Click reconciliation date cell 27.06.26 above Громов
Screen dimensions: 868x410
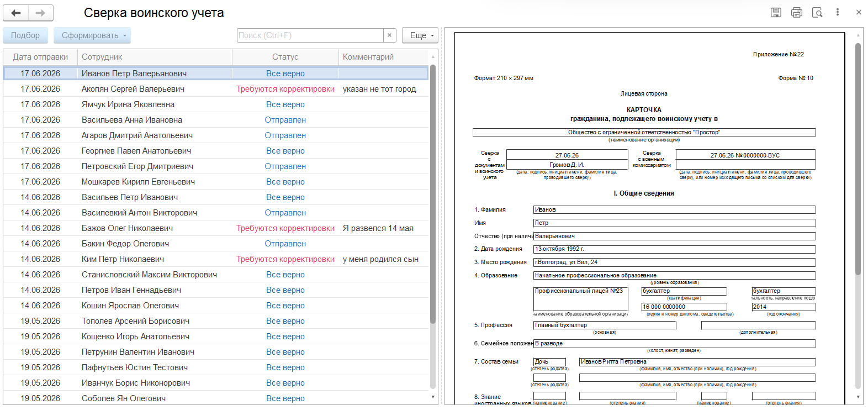[567, 155]
